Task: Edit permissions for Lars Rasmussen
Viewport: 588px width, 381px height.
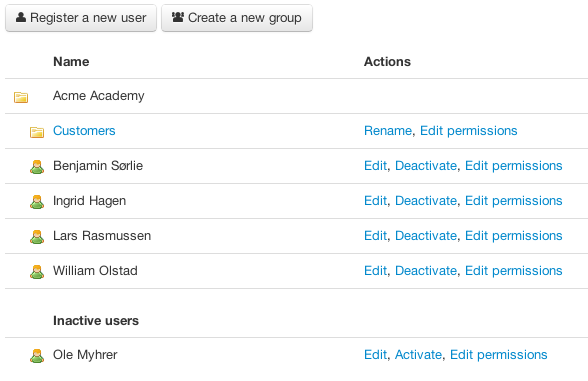Action: [x=513, y=236]
